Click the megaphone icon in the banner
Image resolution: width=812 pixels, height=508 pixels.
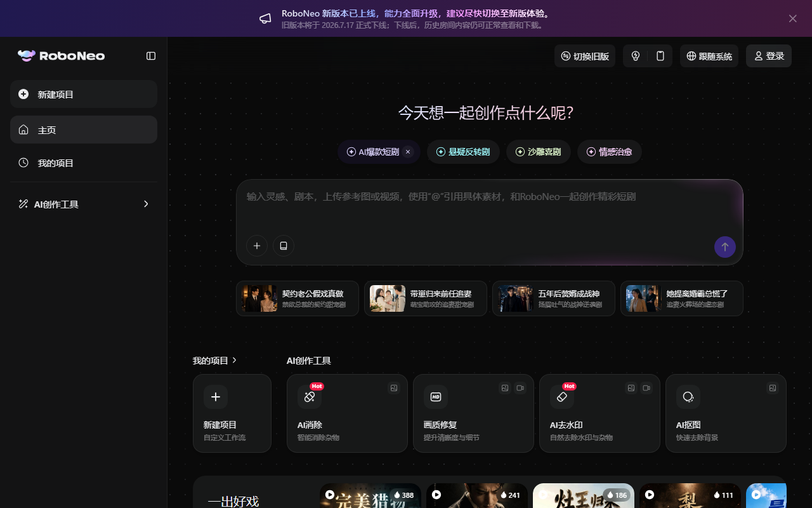265,18
